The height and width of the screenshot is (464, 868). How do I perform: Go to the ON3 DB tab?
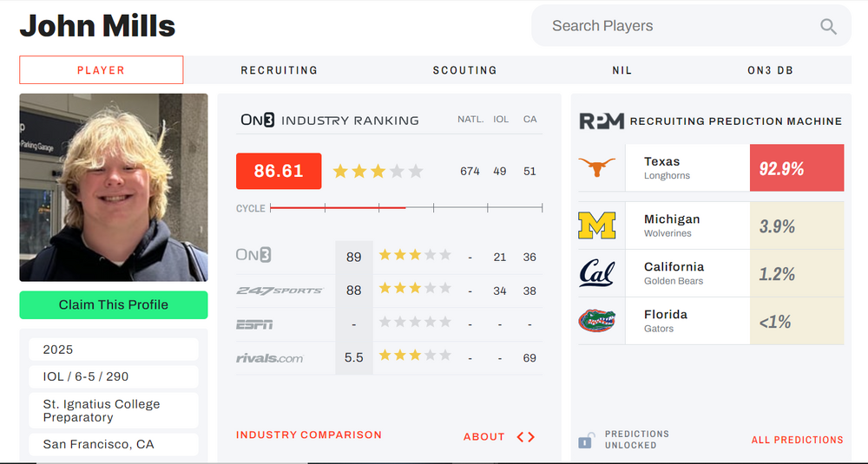point(770,70)
